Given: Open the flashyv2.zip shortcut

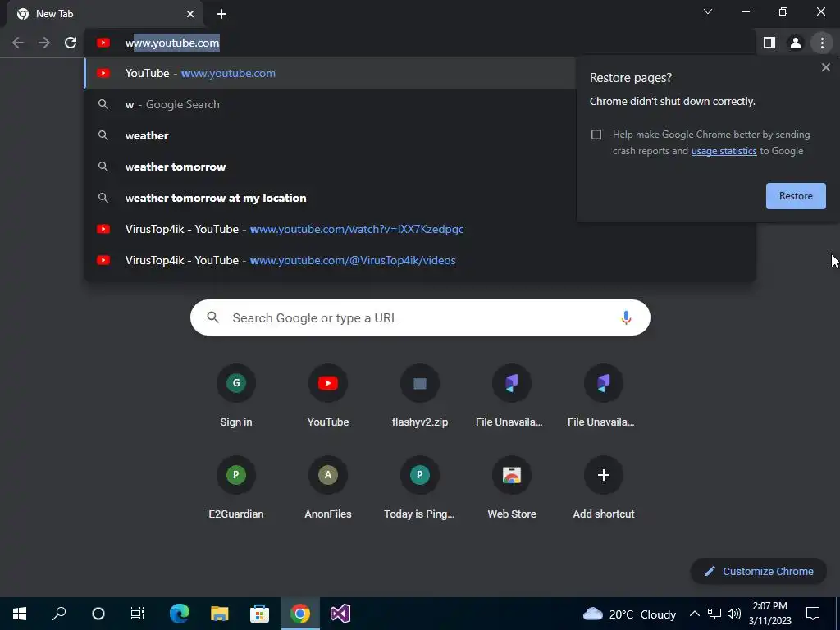Looking at the screenshot, I should (x=420, y=396).
